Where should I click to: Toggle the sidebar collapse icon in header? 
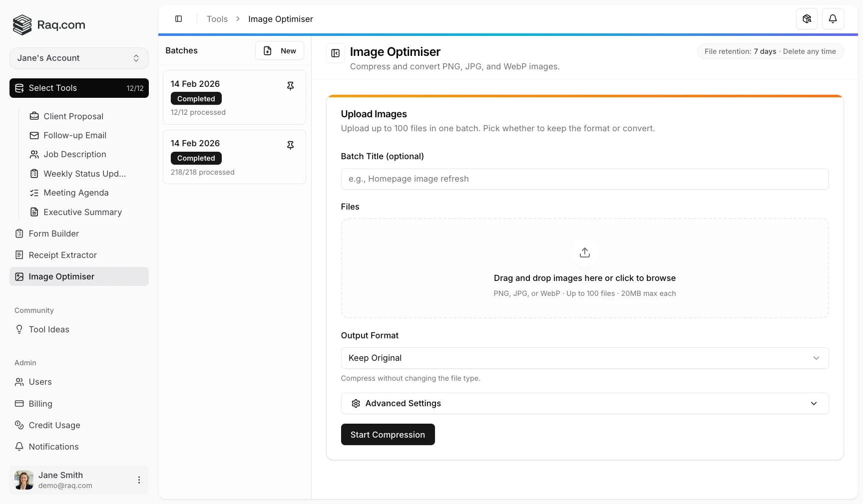click(178, 19)
